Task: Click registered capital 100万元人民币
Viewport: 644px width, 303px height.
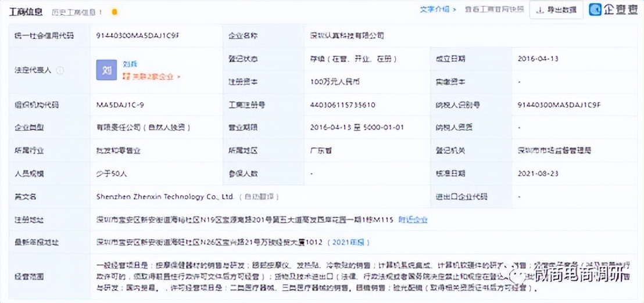Action: pos(335,82)
